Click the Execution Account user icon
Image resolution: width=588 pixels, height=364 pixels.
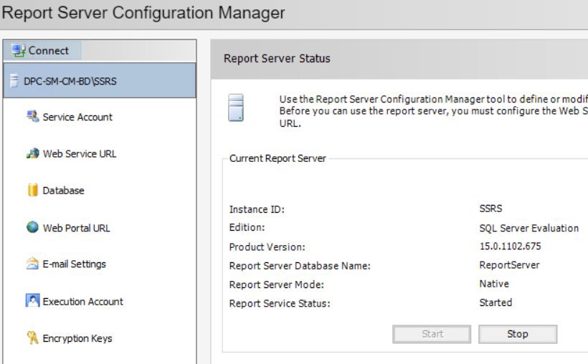click(x=32, y=301)
